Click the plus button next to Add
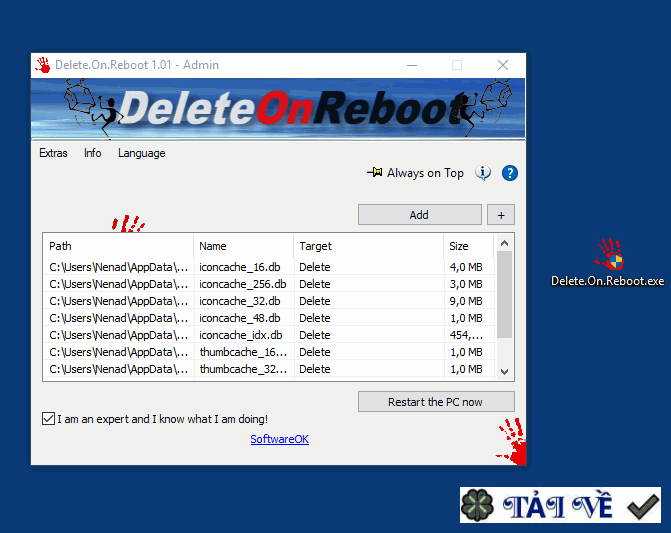This screenshot has height=533, width=671. (501, 215)
